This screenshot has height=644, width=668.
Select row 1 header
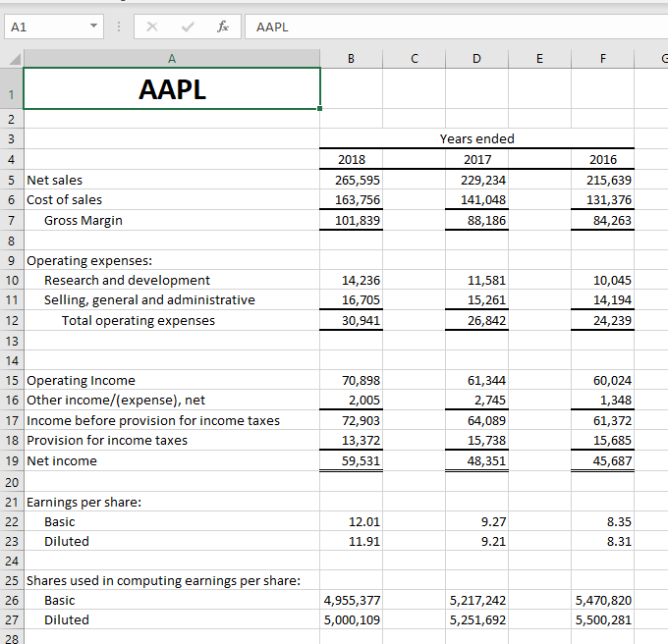[x=12, y=88]
